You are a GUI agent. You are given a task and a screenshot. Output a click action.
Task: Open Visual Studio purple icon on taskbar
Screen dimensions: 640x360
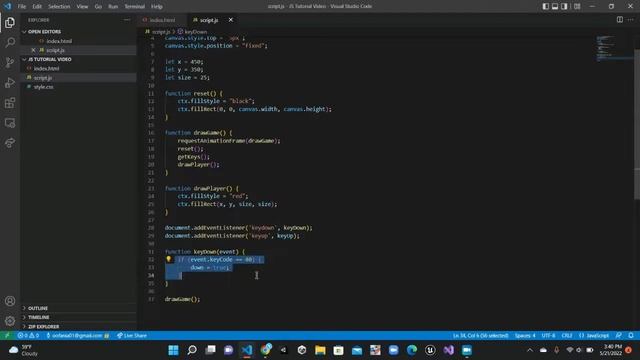[x=449, y=350]
